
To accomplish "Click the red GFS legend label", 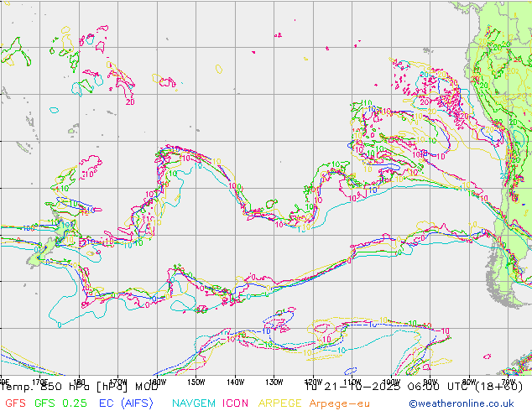I will click(x=16, y=403).
